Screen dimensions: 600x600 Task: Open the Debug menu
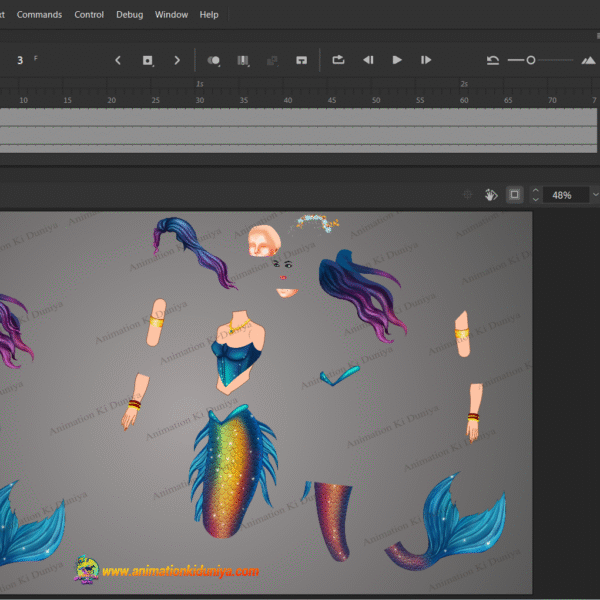[x=130, y=15]
